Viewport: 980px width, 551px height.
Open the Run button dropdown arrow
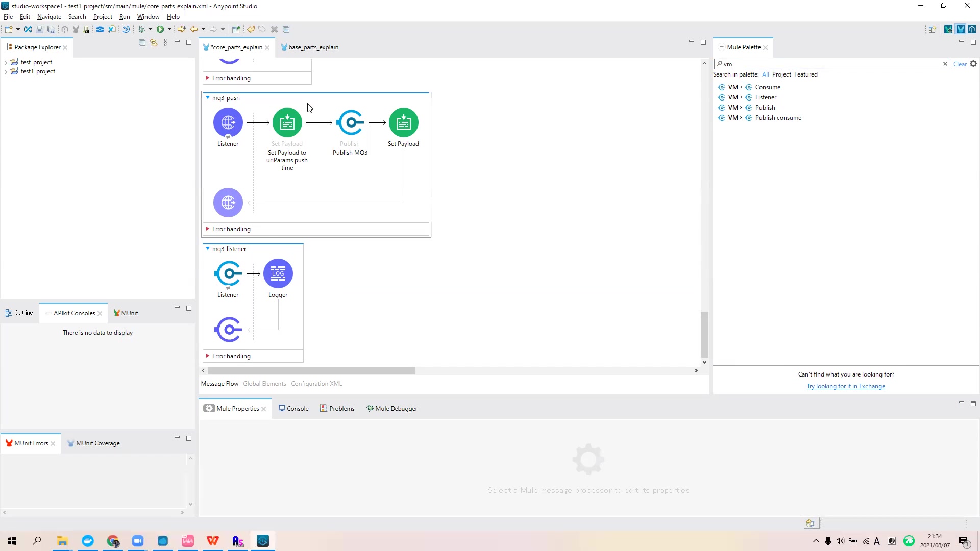(169, 29)
